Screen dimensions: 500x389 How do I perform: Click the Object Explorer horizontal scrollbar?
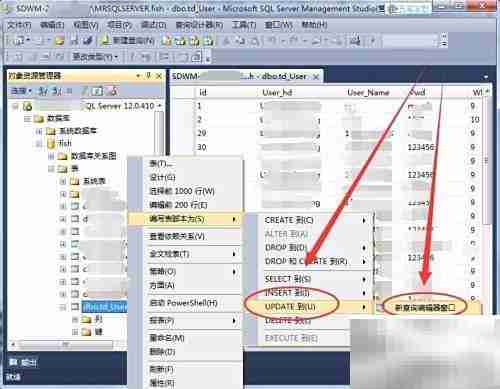(65, 344)
